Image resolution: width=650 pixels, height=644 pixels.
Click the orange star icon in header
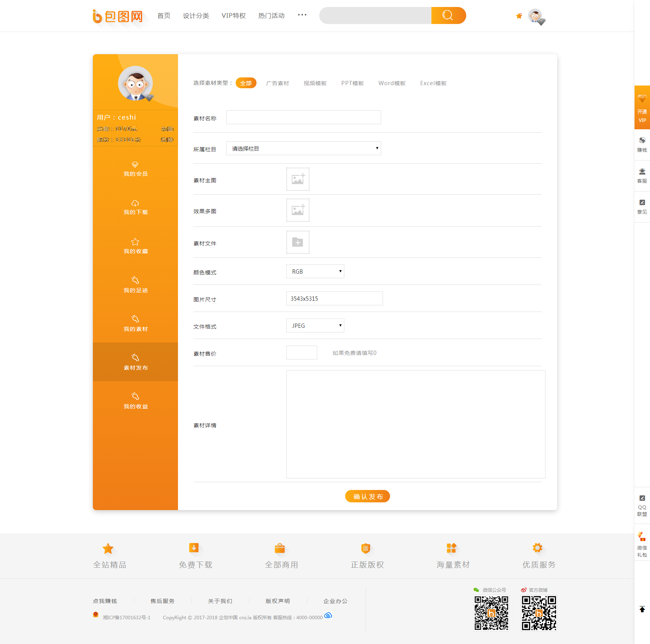coord(519,16)
